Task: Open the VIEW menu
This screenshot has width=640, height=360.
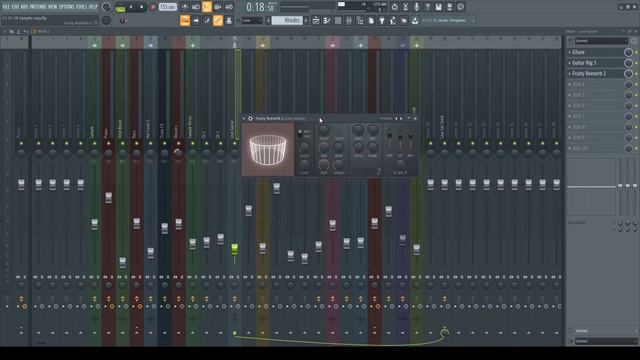Action: (x=53, y=7)
